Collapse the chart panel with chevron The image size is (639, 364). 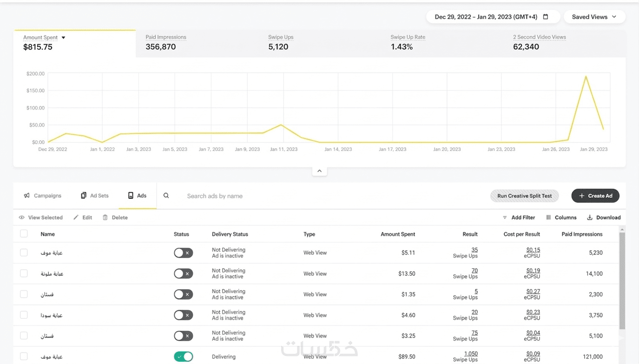coord(319,171)
